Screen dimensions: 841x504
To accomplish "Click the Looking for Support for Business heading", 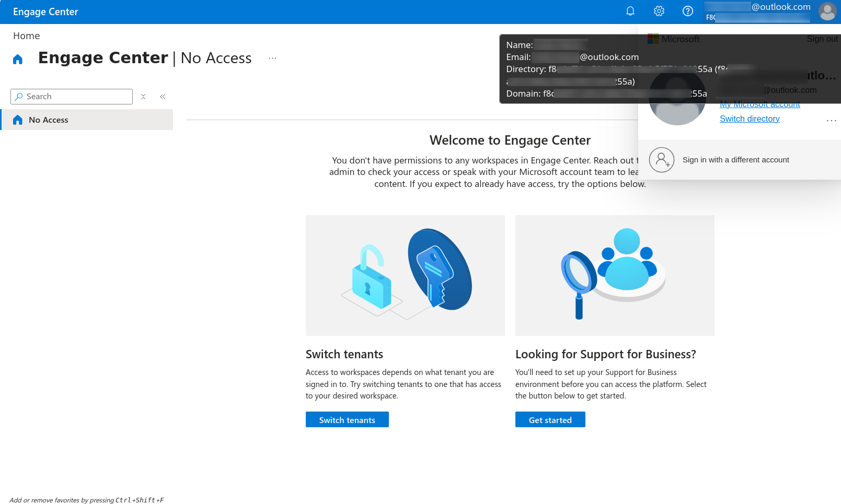I will [606, 354].
